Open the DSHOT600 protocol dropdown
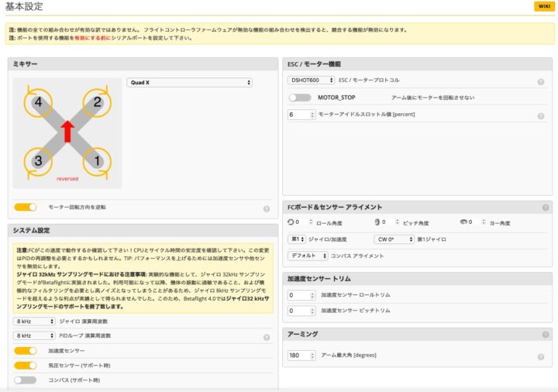Viewport: 558px width, 392px height. pyautogui.click(x=311, y=80)
